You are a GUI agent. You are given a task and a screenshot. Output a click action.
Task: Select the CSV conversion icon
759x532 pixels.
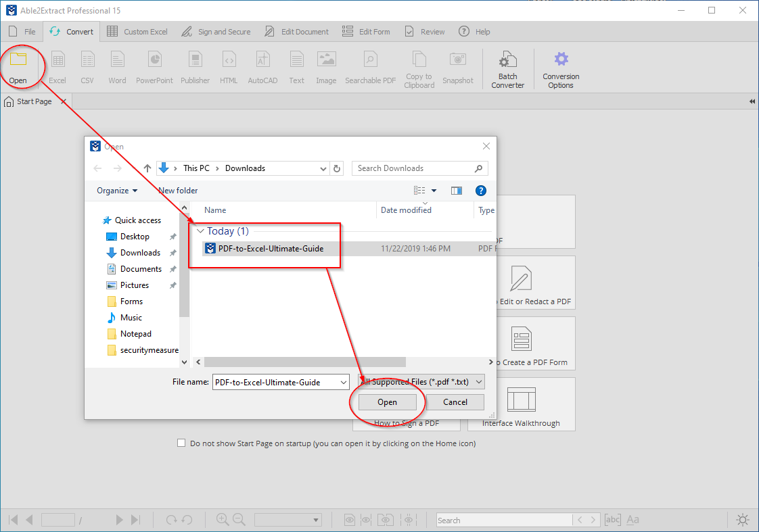pos(87,60)
